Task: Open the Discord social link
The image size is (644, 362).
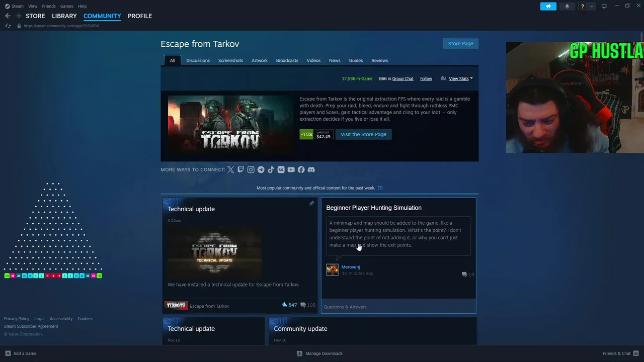Action: [x=311, y=170]
